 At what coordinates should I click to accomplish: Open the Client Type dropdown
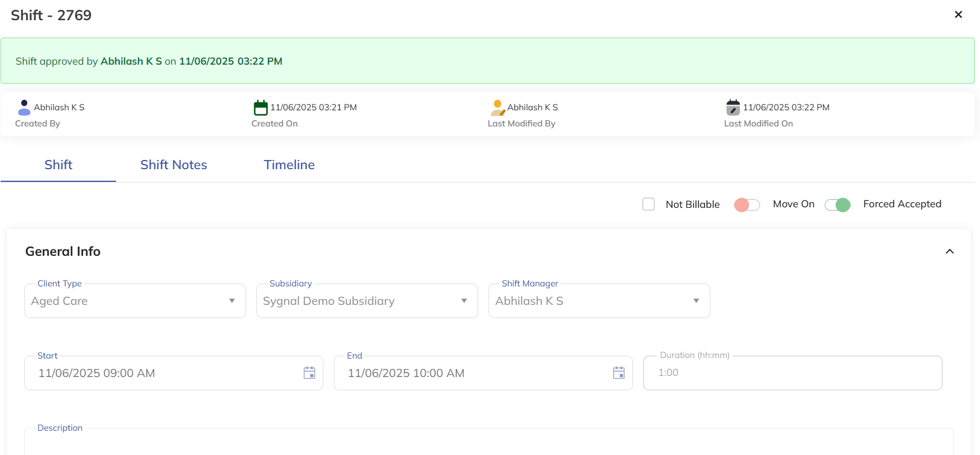(135, 301)
